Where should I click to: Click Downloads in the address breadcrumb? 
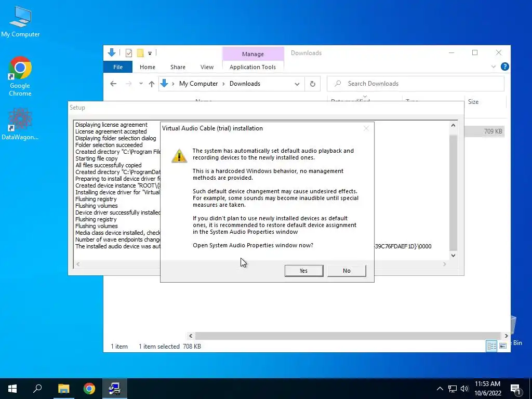245,84
